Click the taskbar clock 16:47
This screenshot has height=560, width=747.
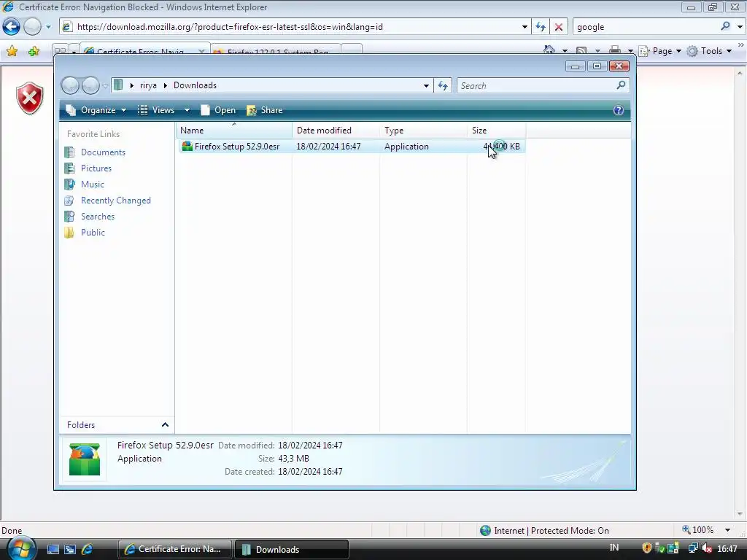pyautogui.click(x=727, y=549)
